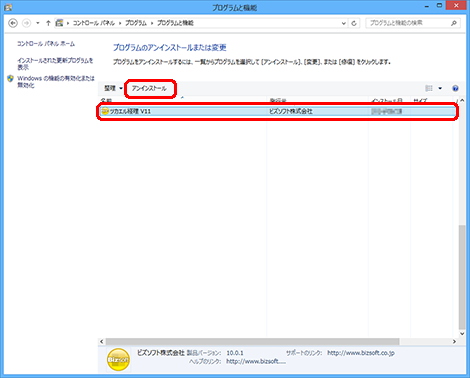Sort by the インストール日 column header
Screen dimensions: 470x378
click(387, 100)
